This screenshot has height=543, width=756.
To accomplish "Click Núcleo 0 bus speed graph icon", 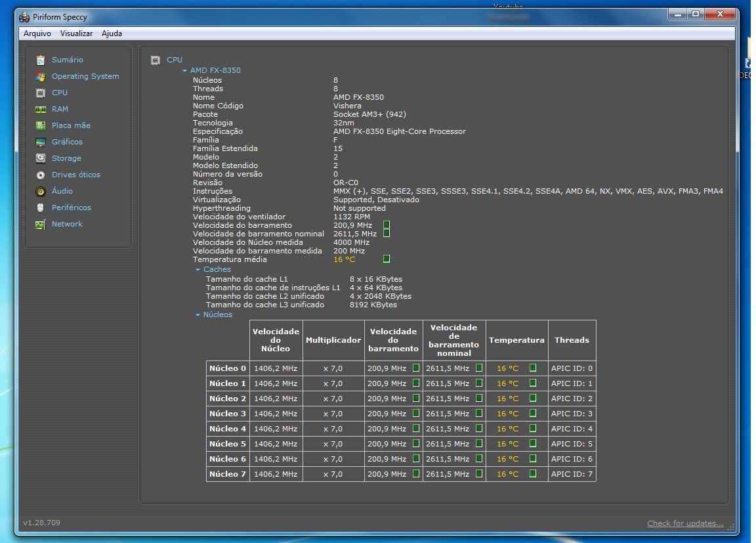I will (x=416, y=368).
